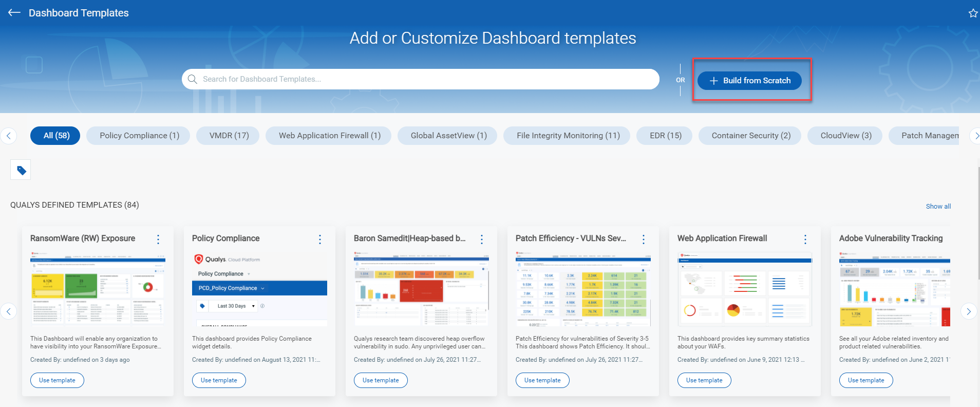Viewport: 980px width, 407px height.
Task: Open Policy Compliance card options menu
Action: (x=320, y=239)
